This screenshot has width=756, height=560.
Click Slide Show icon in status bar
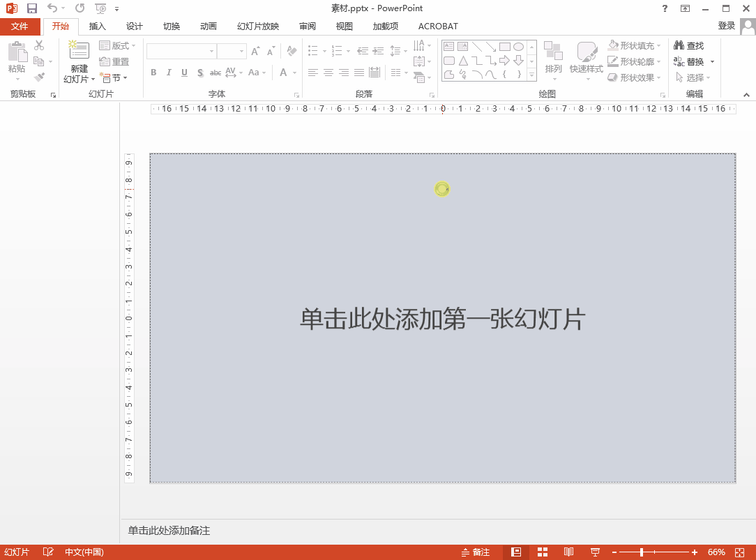595,552
